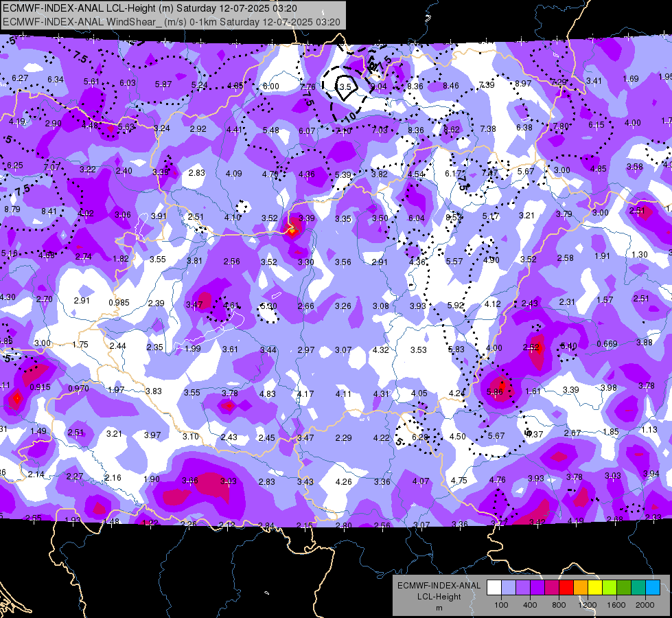The width and height of the screenshot is (672, 618).
Task: Click the legend label 1600
Action: coord(616,605)
